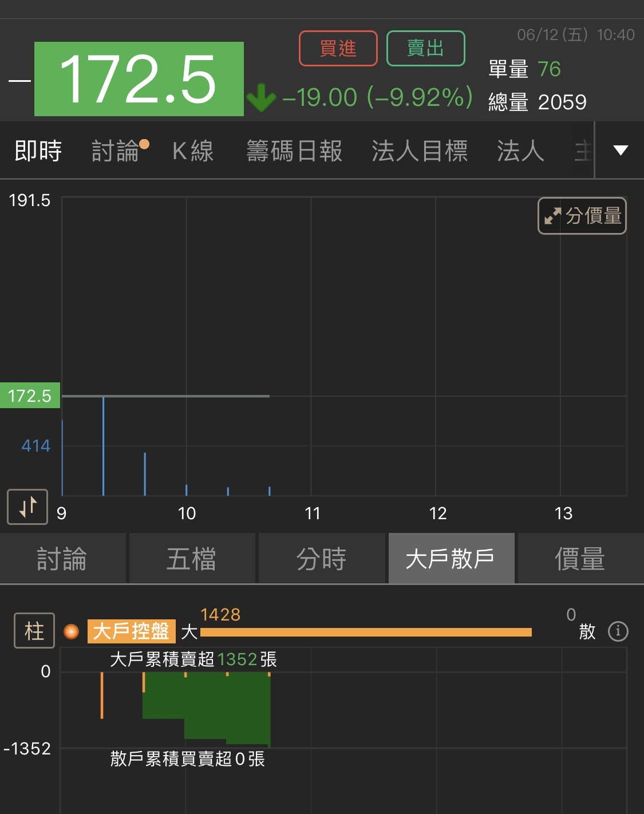Screen dimensions: 644x814
Task: Click the green down arrow price indicator
Action: [262, 97]
